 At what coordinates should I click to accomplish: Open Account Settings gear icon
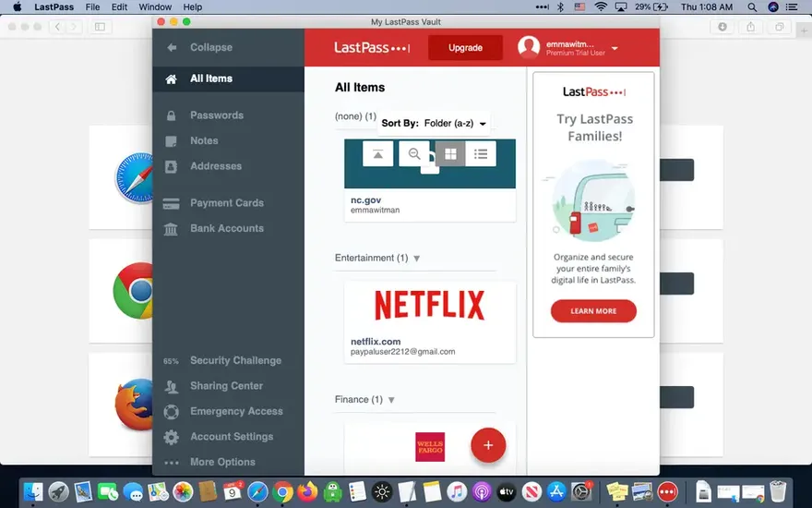point(171,437)
